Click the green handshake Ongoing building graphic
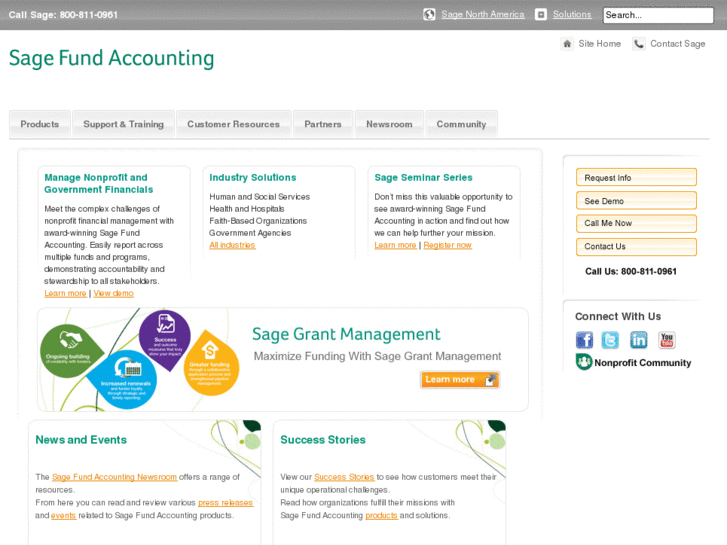This screenshot has height=545, width=727. 70,350
